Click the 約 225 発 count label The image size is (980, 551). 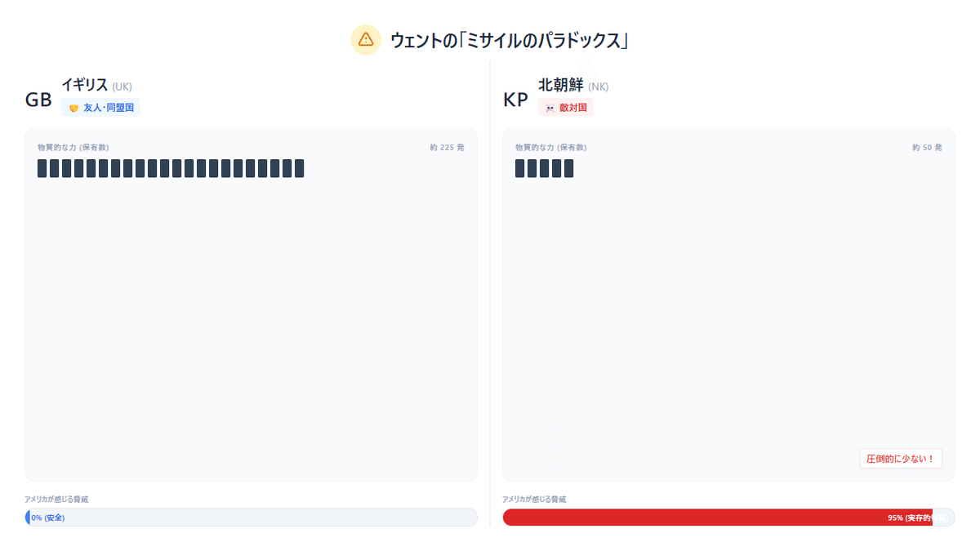447,148
